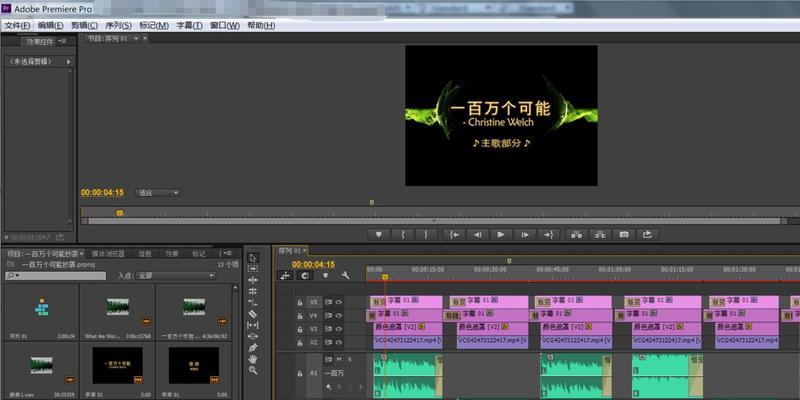The image size is (800, 400).
Task: Toggle lock on V3 track
Action: (300, 330)
